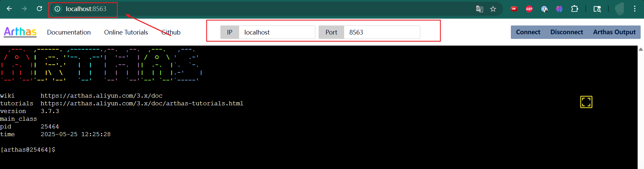Open the Extensions puzzle menu
Viewport: 644px width, 169px height.
click(575, 9)
